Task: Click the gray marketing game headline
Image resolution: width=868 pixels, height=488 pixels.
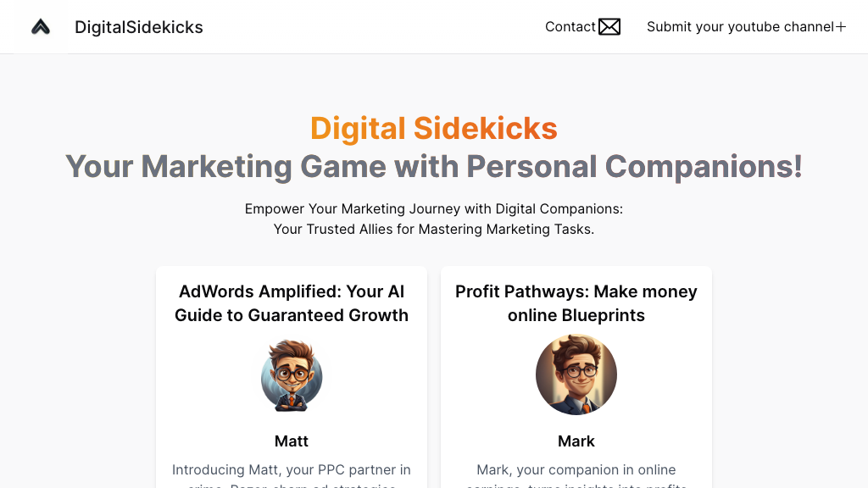Action: click(x=434, y=166)
